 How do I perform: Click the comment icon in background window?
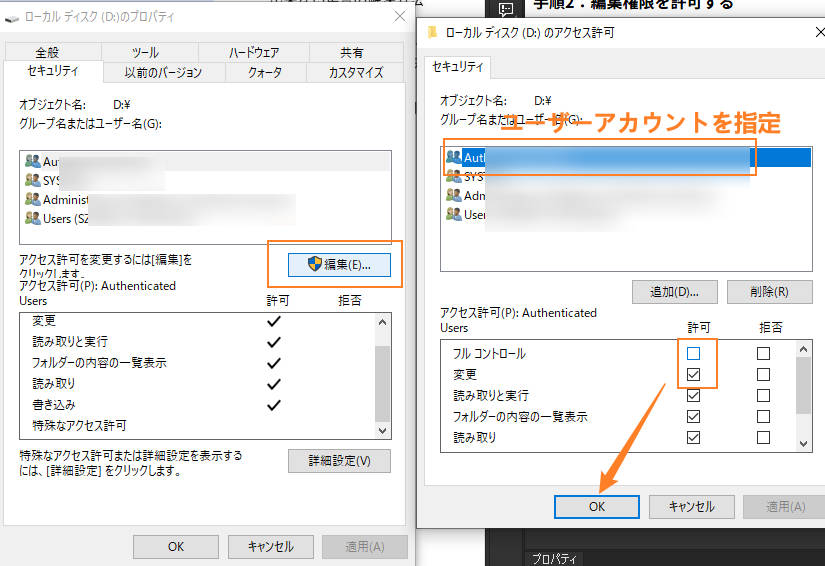tap(506, 8)
